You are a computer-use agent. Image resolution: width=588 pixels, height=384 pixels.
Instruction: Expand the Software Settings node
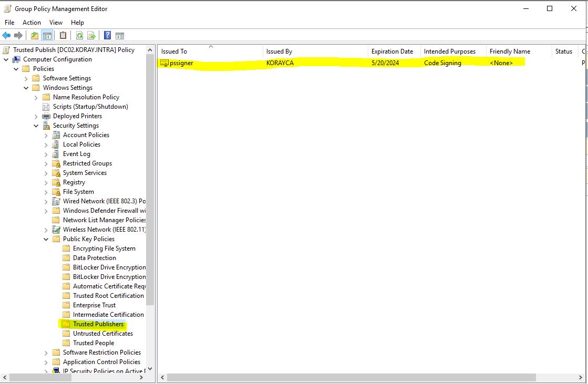(26, 78)
